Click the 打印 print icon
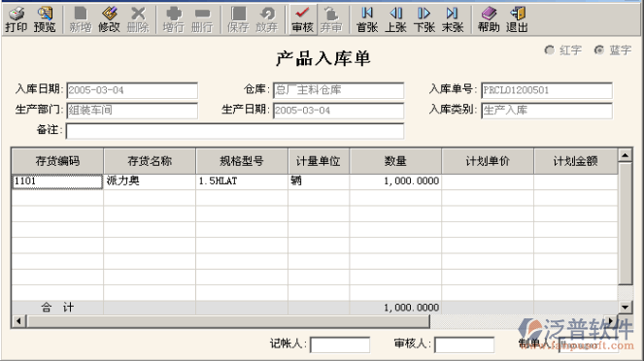The image size is (644, 361). (x=16, y=19)
